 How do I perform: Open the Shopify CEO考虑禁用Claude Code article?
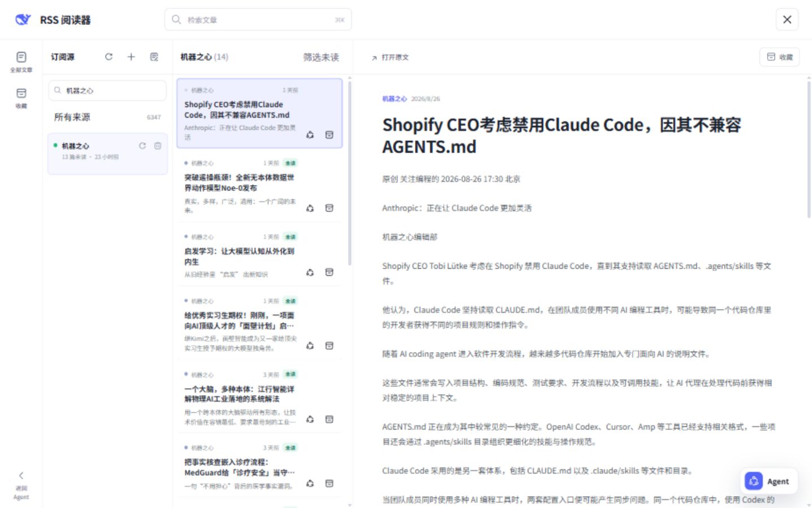click(x=259, y=113)
